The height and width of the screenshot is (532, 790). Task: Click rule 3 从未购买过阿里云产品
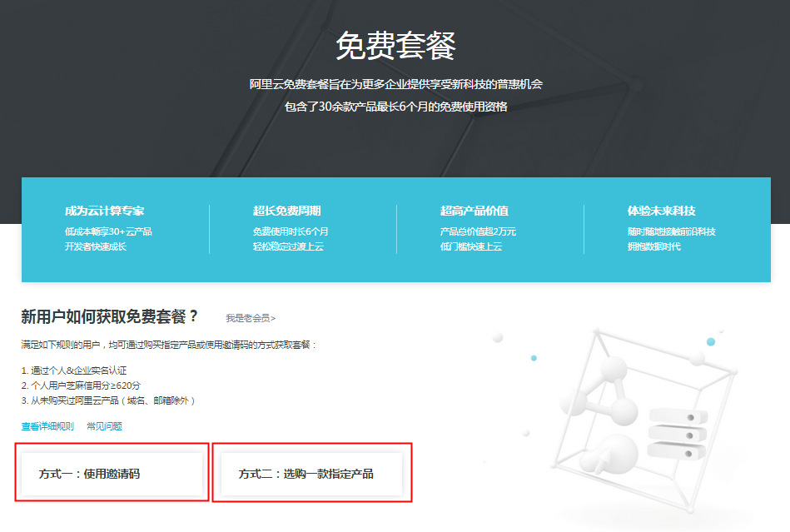(x=108, y=400)
